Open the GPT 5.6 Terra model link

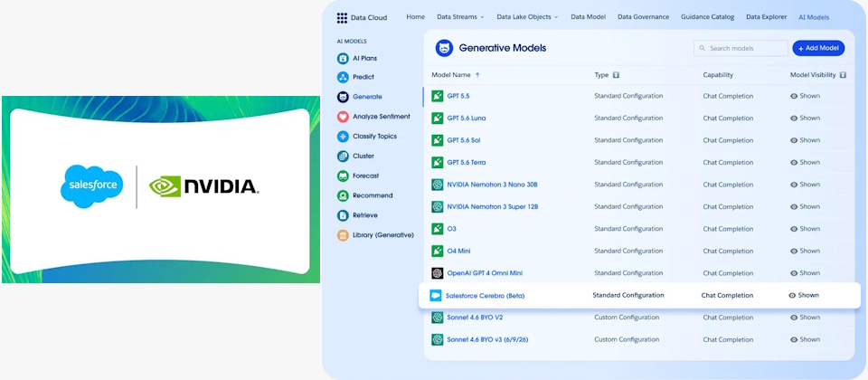467,162
